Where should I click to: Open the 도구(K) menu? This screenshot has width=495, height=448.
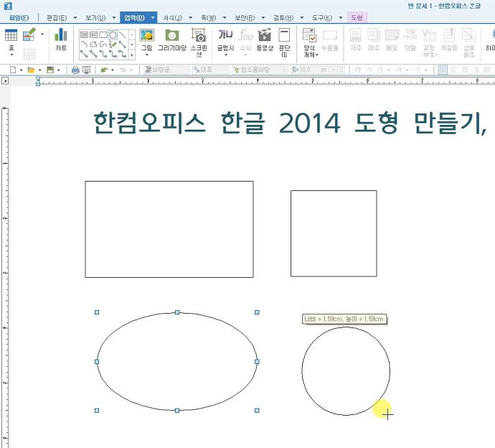point(322,18)
